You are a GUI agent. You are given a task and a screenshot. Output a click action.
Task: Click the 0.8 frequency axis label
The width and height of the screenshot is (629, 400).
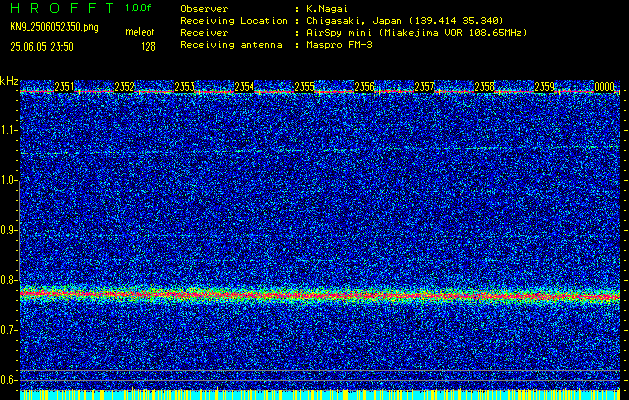pos(9,280)
